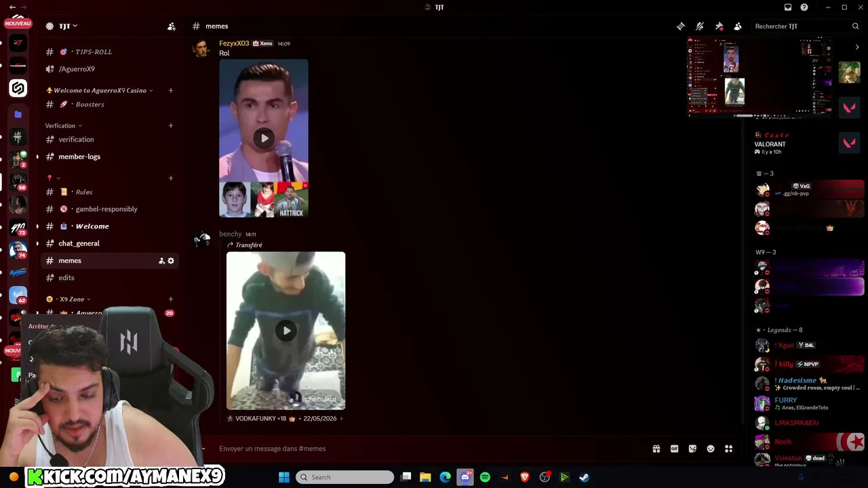Open Discord help
Viewport: 868px width, 488px height.
coord(804,7)
